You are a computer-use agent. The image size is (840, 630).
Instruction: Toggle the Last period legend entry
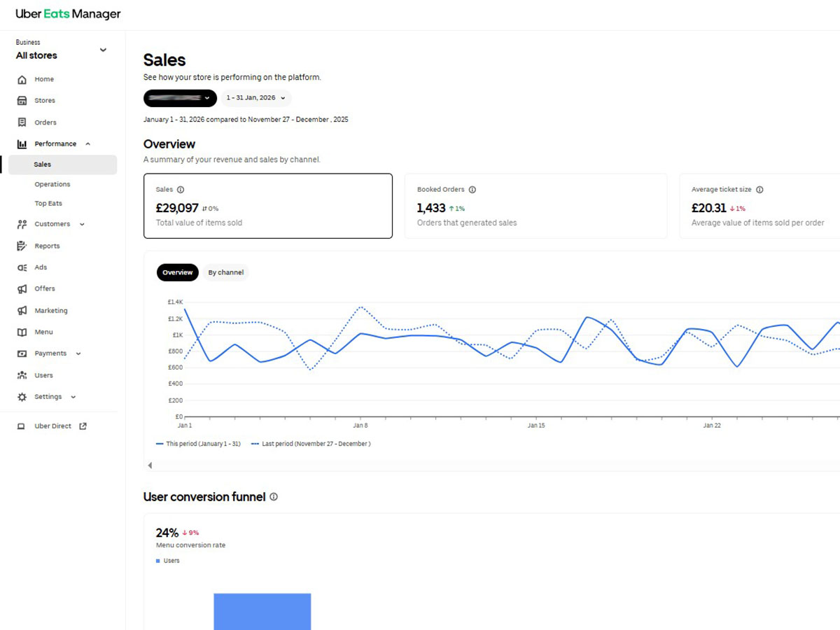[x=311, y=443]
